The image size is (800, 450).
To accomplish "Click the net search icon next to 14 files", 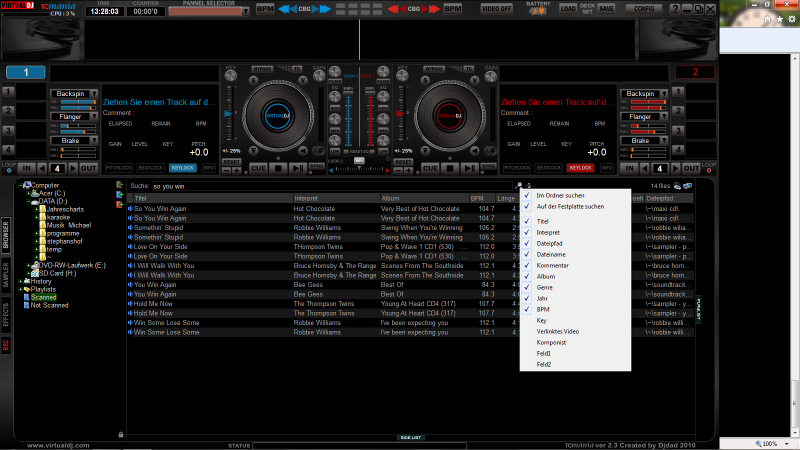I will point(677,186).
